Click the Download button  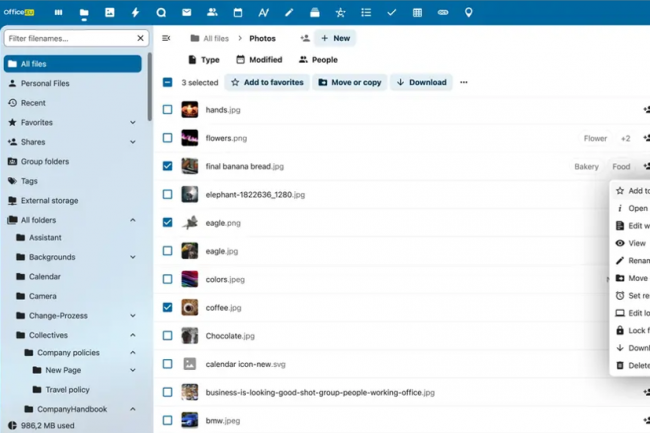tap(421, 83)
